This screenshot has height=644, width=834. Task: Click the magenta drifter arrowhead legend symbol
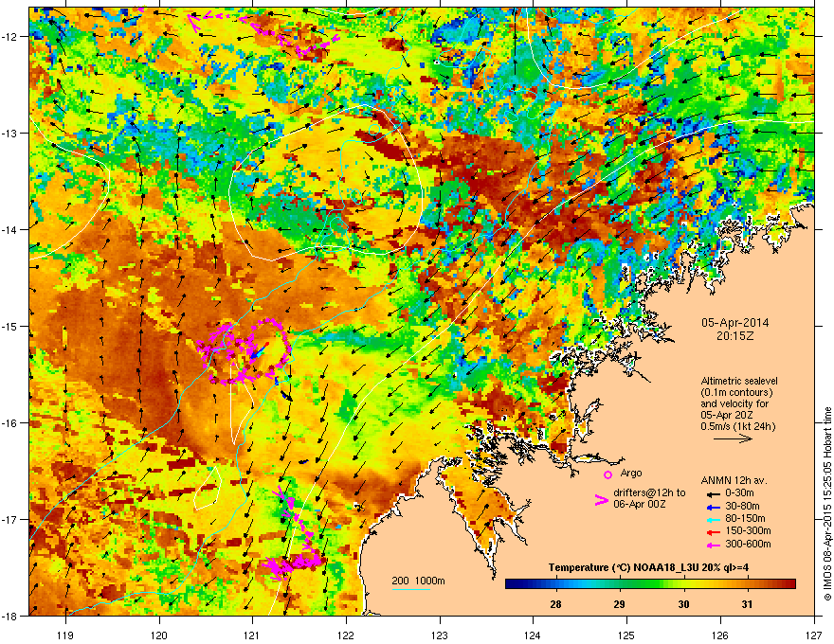click(x=601, y=499)
